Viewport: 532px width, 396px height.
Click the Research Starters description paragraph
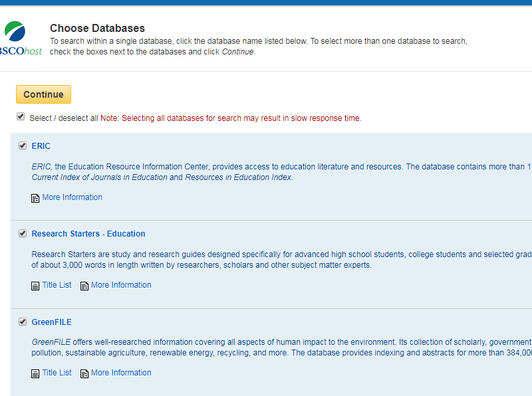tap(281, 260)
